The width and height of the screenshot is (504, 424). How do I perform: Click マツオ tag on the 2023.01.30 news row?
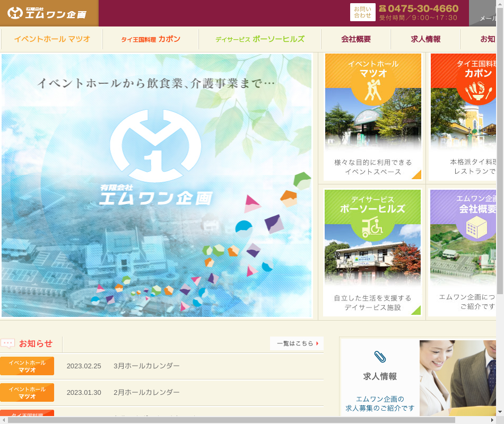[x=27, y=393]
